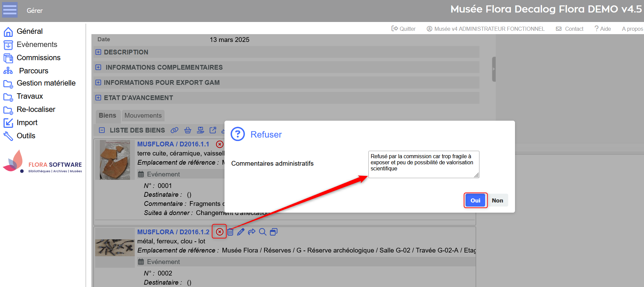Collapse the LISTE DES BIENS section
644x287 pixels.
[x=102, y=130]
